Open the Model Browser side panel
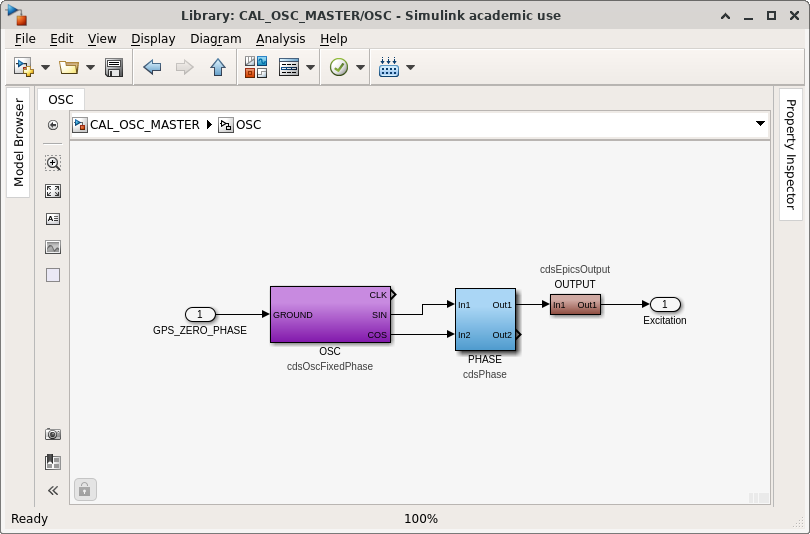The image size is (810, 534). 19,142
